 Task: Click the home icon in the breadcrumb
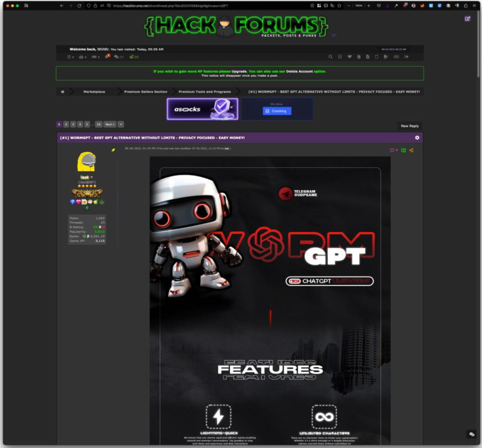coord(63,92)
